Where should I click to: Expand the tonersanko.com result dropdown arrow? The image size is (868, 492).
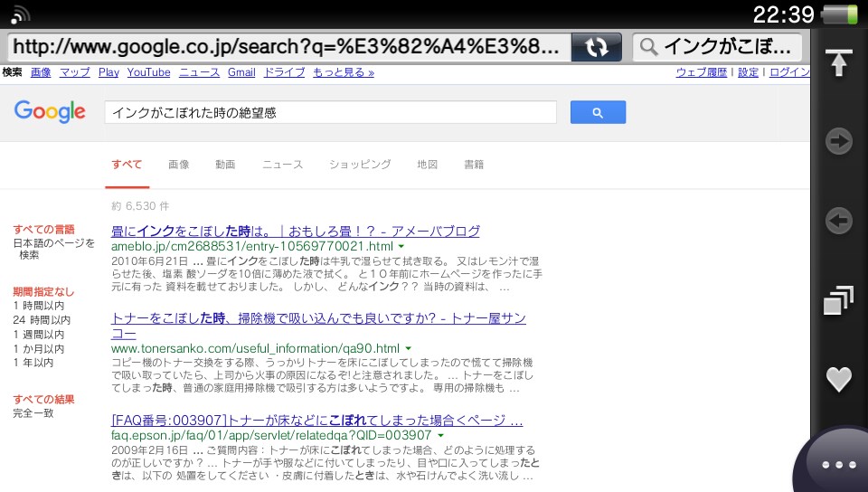point(408,349)
